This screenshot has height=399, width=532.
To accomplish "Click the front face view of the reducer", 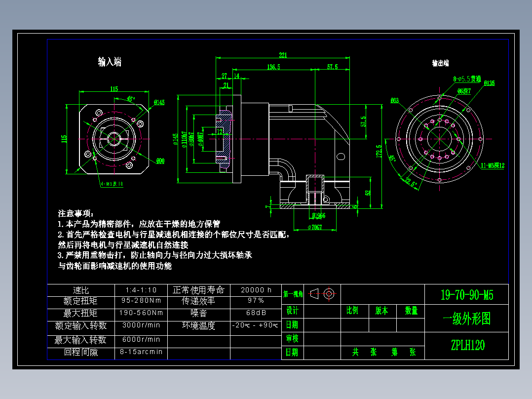I will (x=114, y=139).
